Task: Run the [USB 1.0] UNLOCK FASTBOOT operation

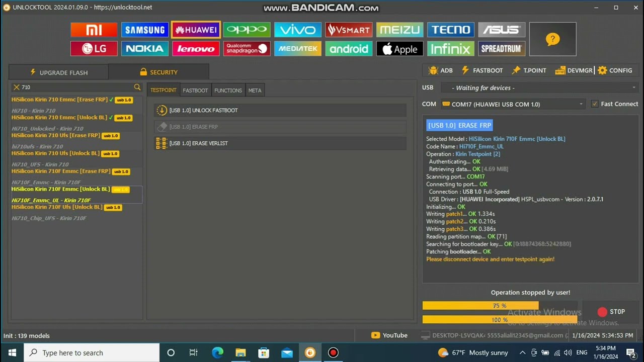Action: pos(280,110)
